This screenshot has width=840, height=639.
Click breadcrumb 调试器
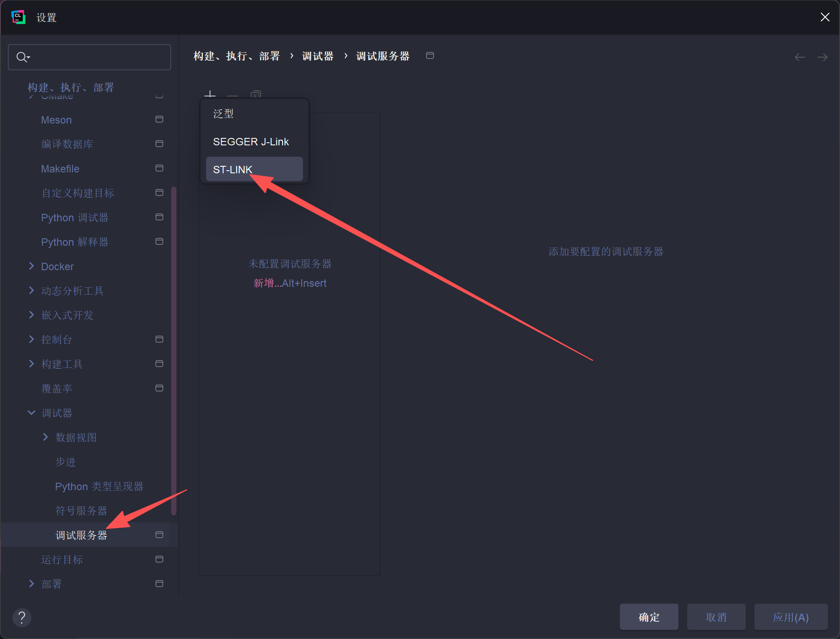click(318, 56)
